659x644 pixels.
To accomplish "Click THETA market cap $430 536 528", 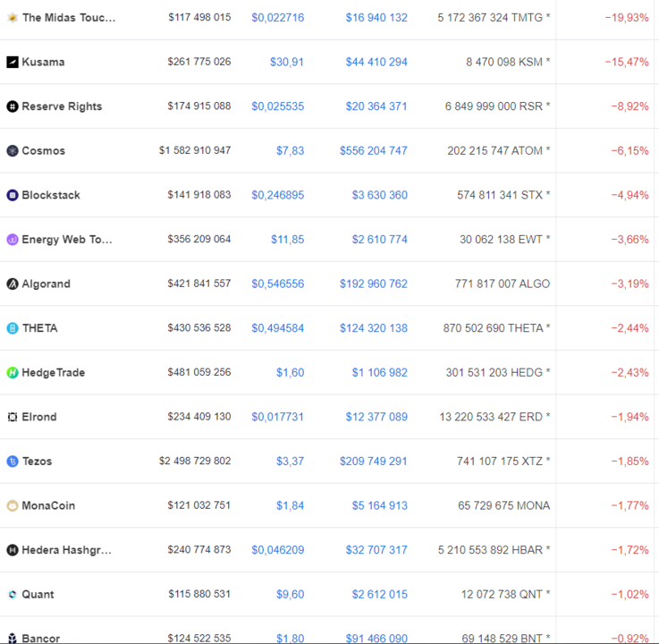I will 199,328.
